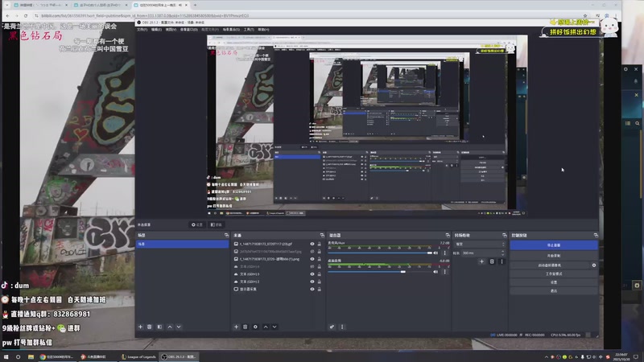Open source properties gear in Sources panel
This screenshot has height=362, width=644.
tap(256, 327)
